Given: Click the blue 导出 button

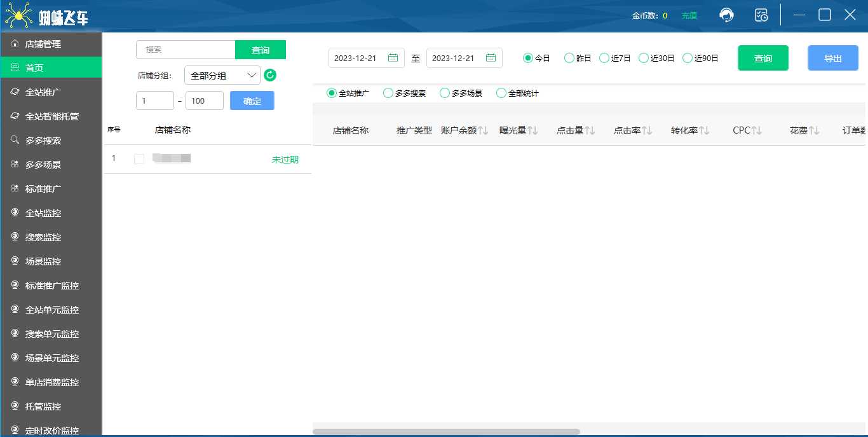Looking at the screenshot, I should (833, 58).
